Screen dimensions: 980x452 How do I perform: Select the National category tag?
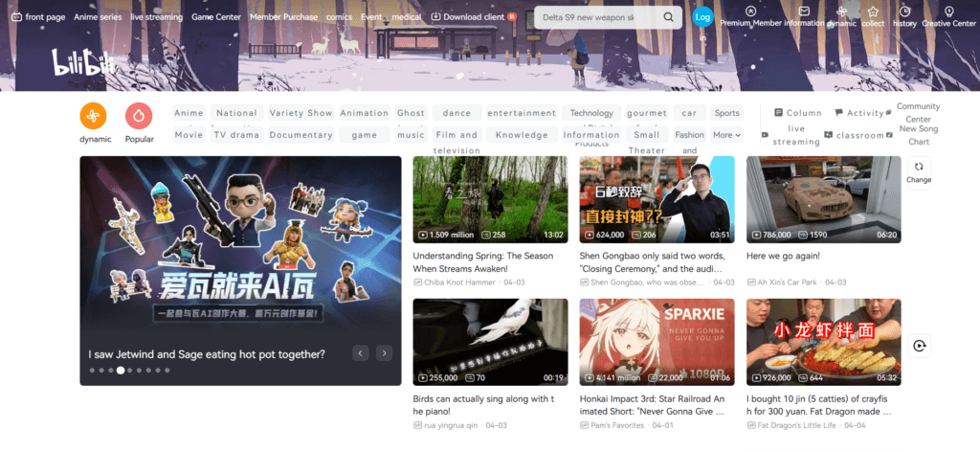tap(237, 113)
